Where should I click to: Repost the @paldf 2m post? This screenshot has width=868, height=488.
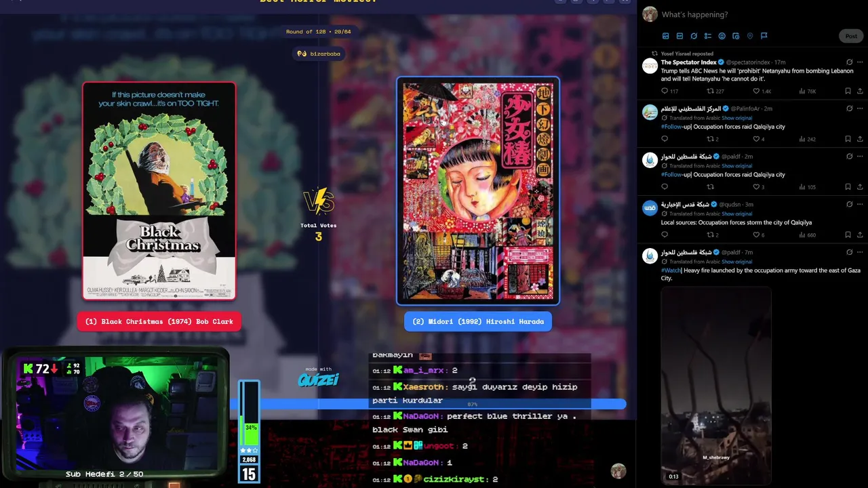click(711, 187)
